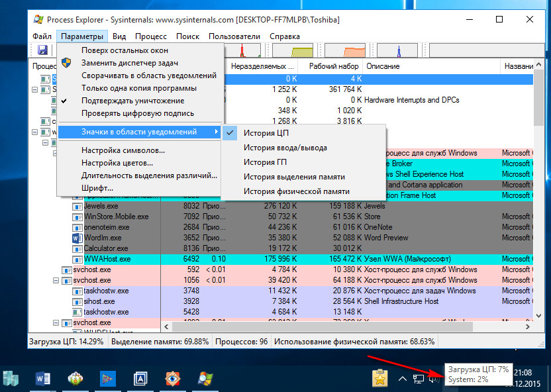This screenshot has width=551, height=392.
Task: Click the sihost.exe process icon
Action: (x=77, y=301)
